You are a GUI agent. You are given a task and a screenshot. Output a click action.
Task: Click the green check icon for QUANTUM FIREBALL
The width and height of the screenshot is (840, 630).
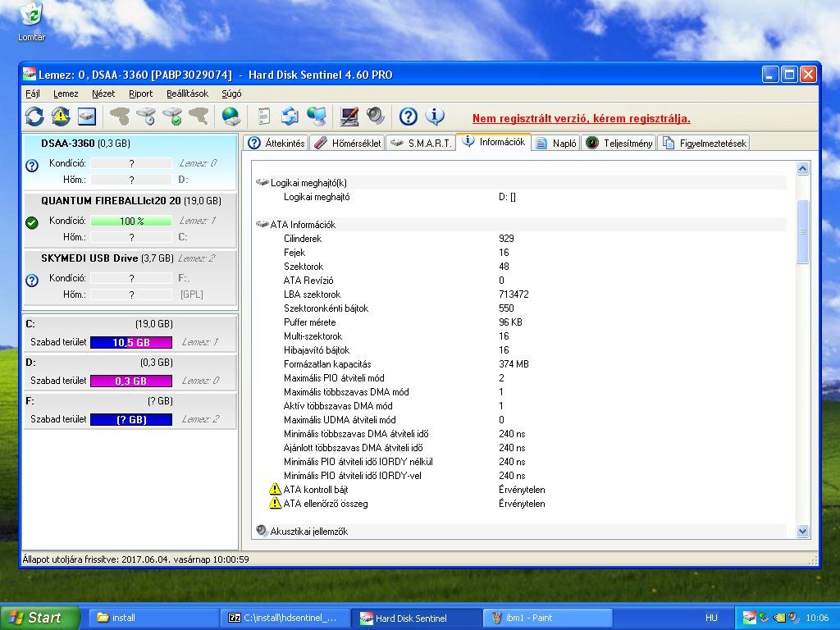click(32, 222)
